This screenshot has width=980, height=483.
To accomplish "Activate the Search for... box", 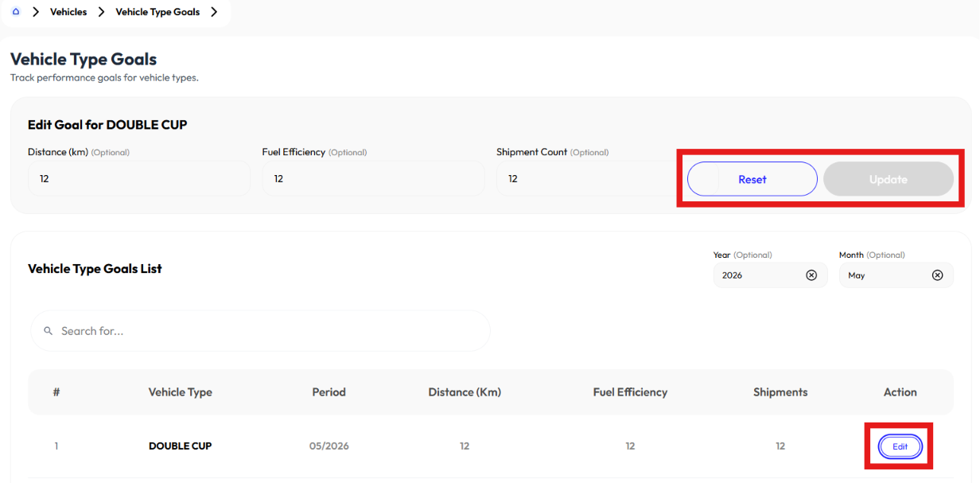I will 260,331.
